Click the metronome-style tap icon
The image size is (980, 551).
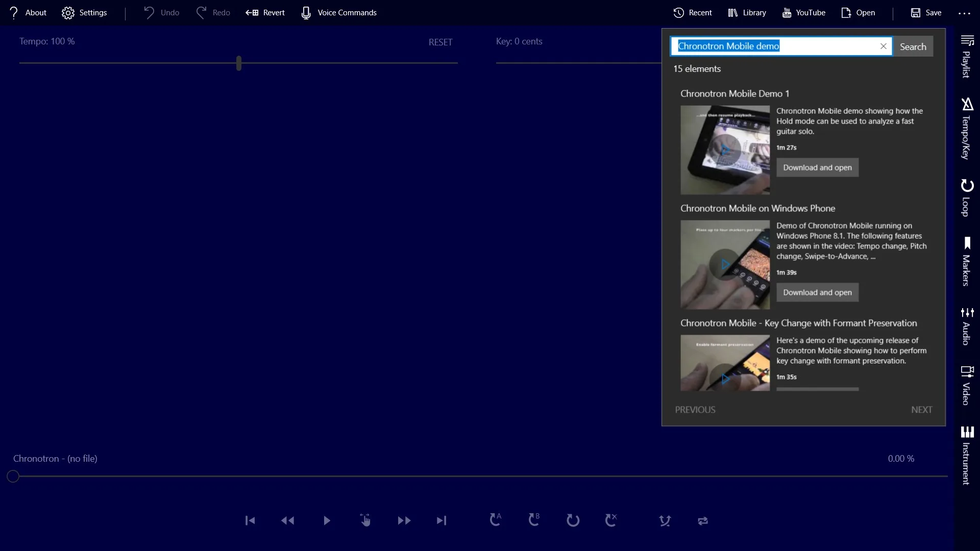665,520
